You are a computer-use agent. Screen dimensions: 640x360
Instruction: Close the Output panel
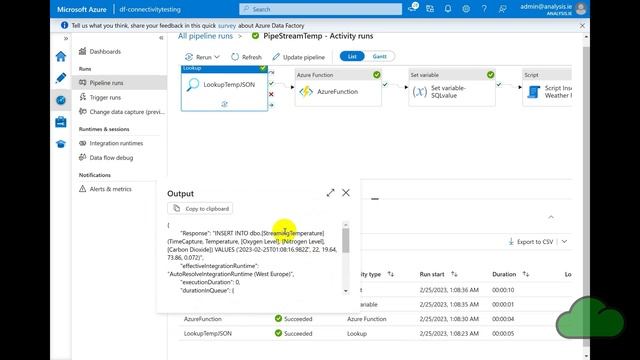tap(346, 193)
